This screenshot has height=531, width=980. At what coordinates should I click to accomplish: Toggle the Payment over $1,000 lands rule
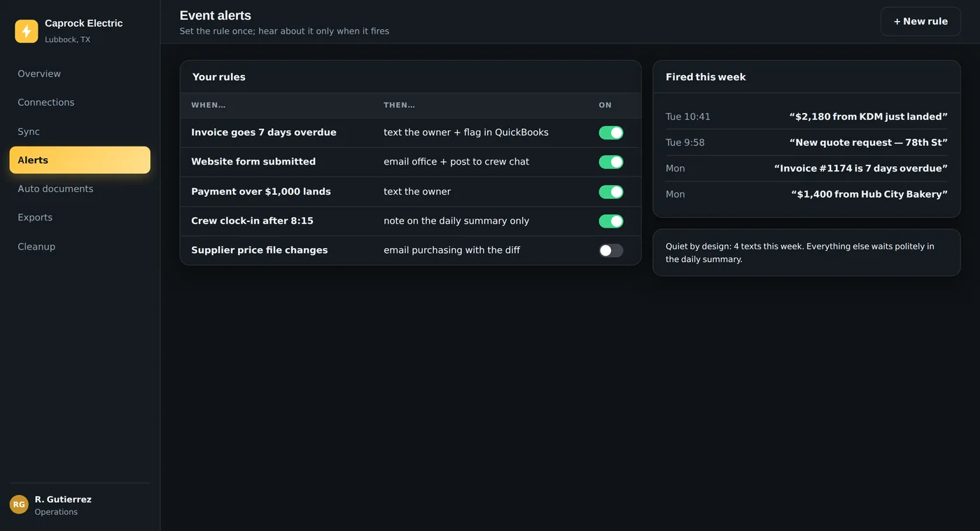click(x=611, y=192)
